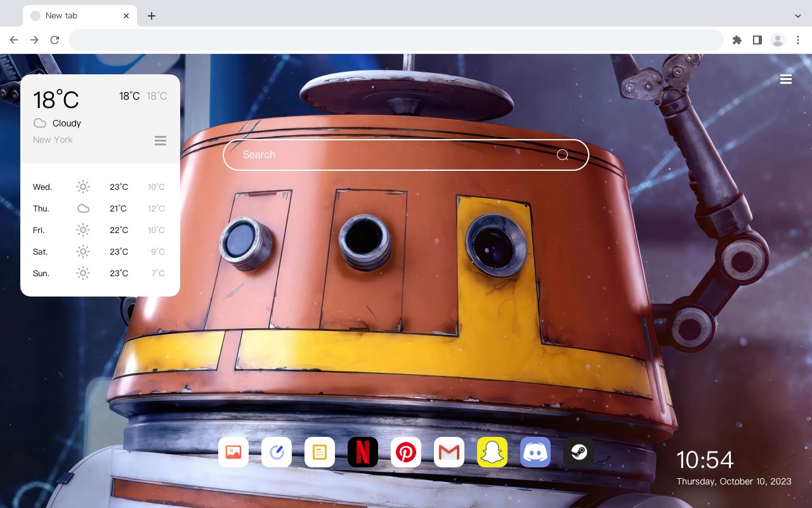Screen dimensions: 812x508
Task: Click the cloud icon for Thursday
Action: tap(83, 208)
